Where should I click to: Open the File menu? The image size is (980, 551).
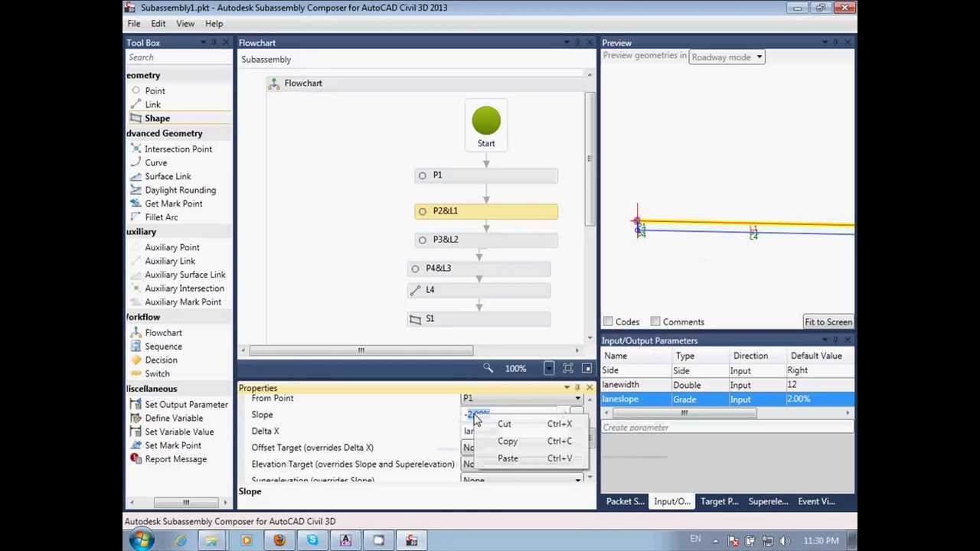point(134,24)
